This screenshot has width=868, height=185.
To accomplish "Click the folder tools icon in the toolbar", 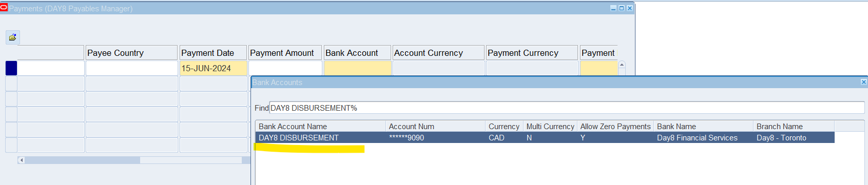I will [x=12, y=37].
